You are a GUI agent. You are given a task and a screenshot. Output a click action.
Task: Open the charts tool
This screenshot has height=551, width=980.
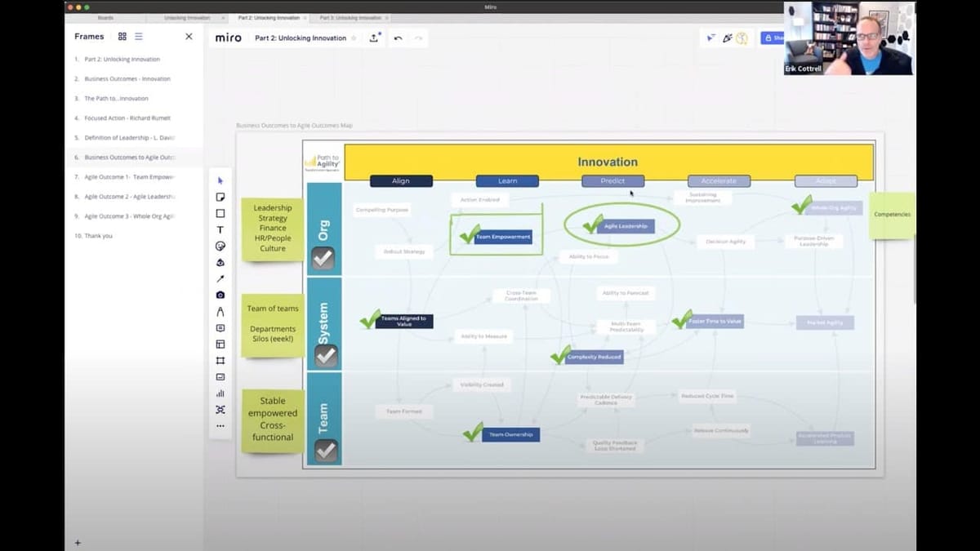pos(220,393)
